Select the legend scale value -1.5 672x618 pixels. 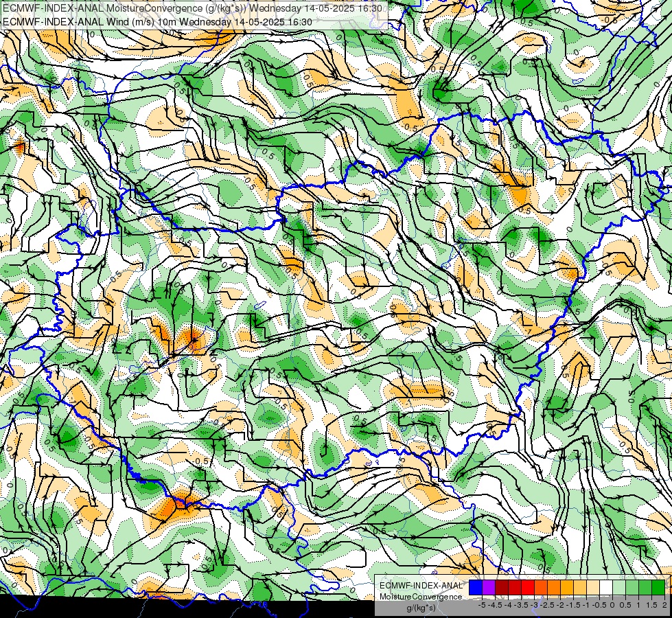pos(574,605)
